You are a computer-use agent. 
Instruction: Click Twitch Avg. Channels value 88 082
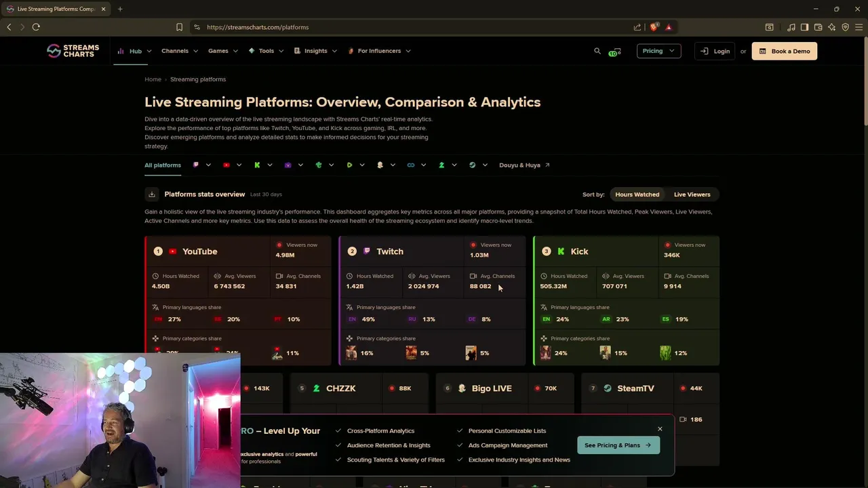point(480,286)
